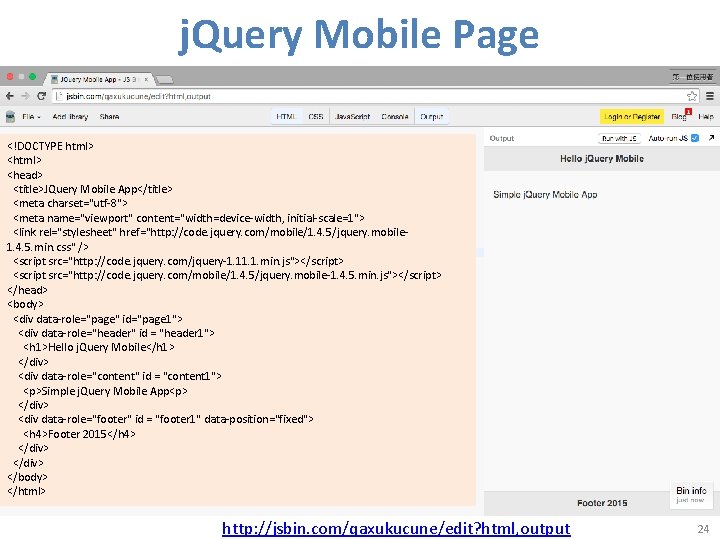Click the jquery.mobile-1.4.5.min.js script line
This screenshot has height=540, width=720.
tap(227, 276)
